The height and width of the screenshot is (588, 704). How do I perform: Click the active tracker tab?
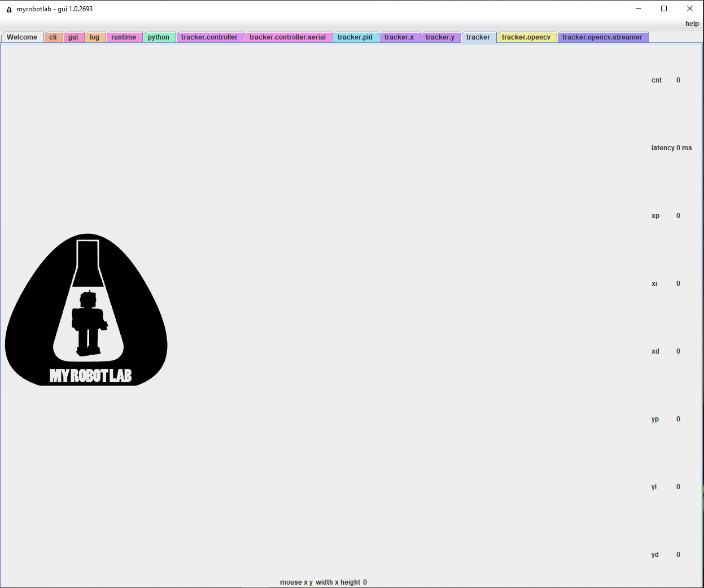pos(478,37)
